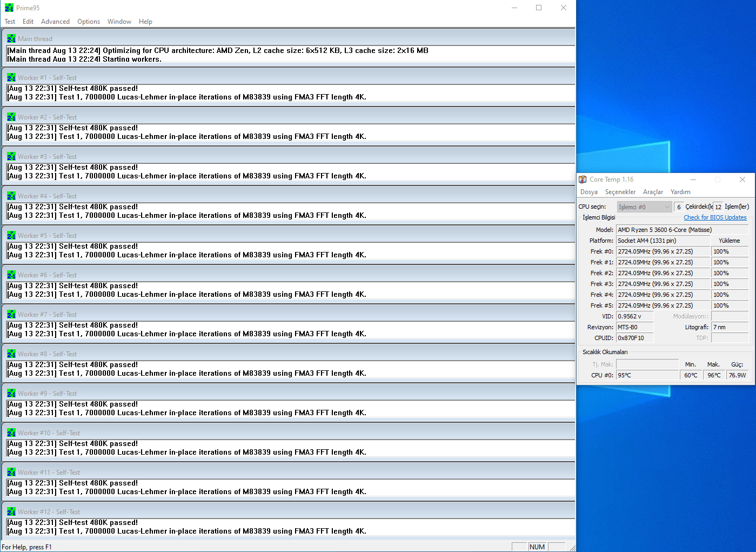Viewport: 756px width, 552px height.
Task: Click the Main thread window icon
Action: [x=11, y=38]
